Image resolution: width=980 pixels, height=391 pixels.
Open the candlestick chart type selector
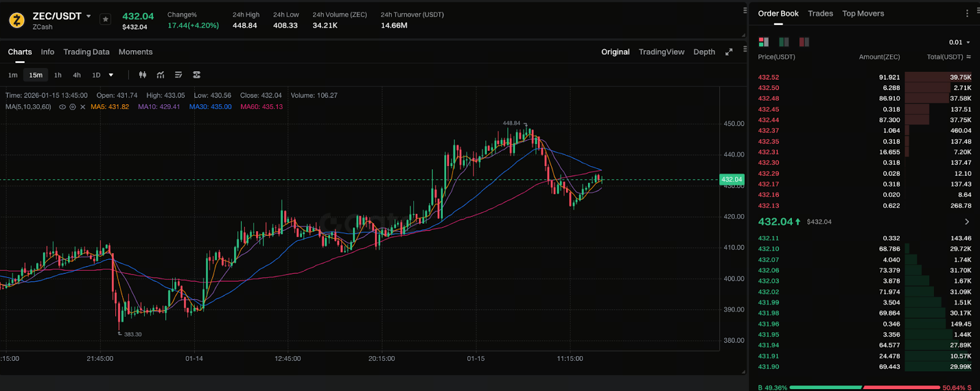(143, 75)
